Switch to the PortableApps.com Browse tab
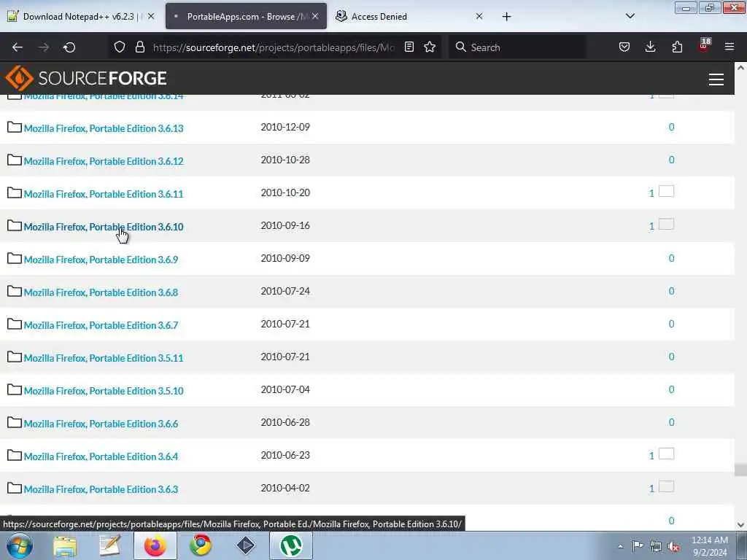 [246, 16]
